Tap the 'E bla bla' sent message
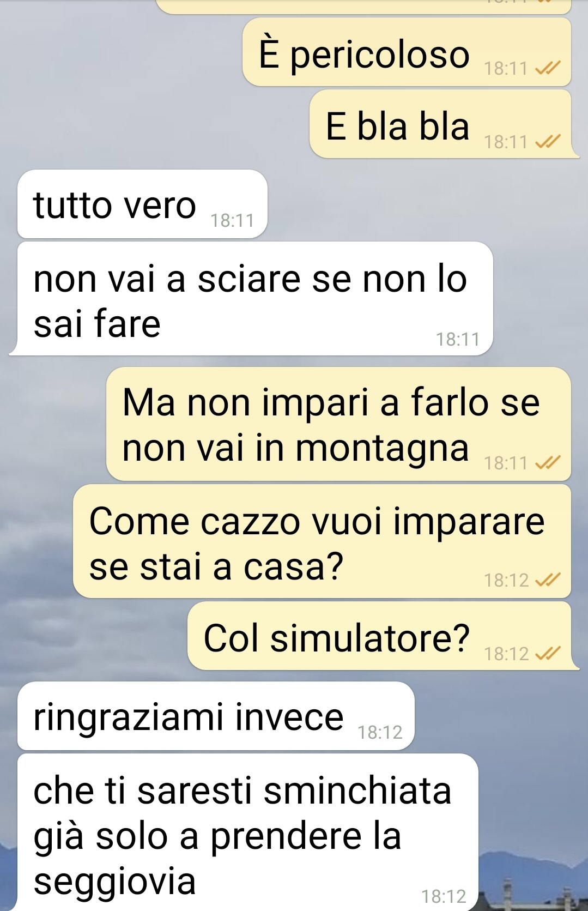The image size is (588, 911). pyautogui.click(x=444, y=124)
